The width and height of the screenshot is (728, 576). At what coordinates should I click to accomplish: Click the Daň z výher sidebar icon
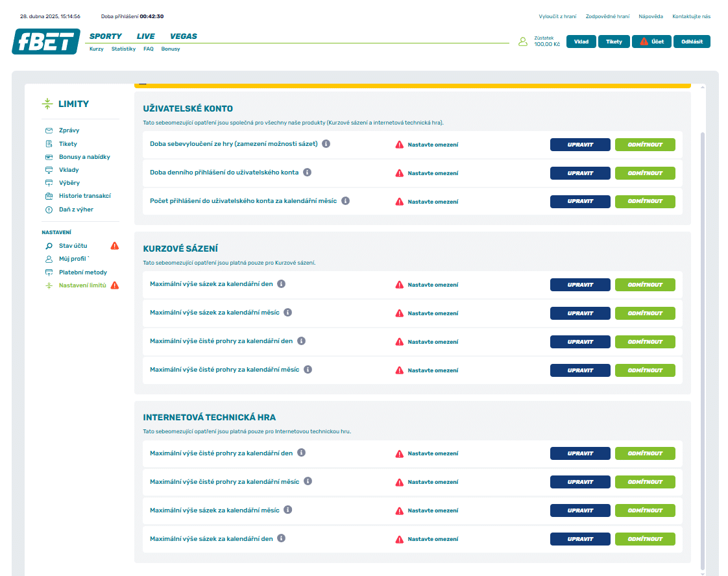(x=49, y=210)
